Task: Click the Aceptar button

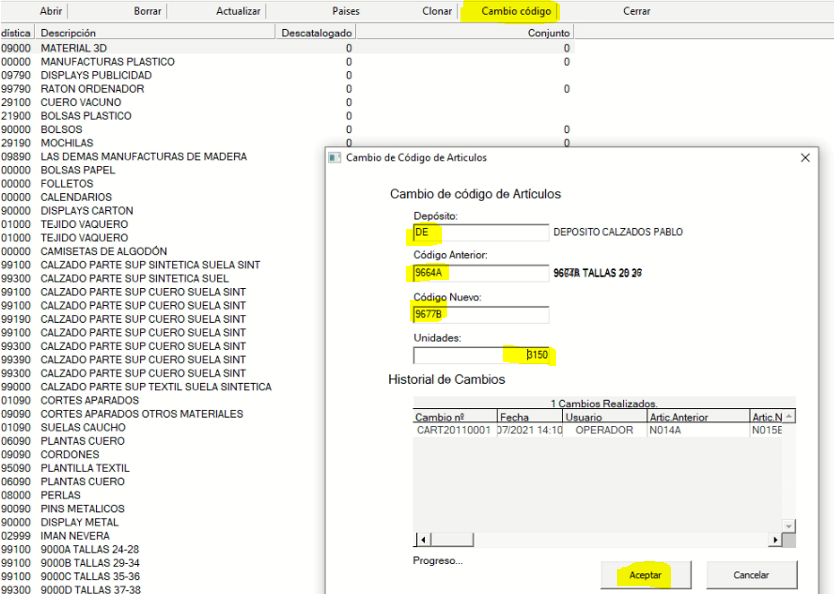Action: tap(645, 576)
